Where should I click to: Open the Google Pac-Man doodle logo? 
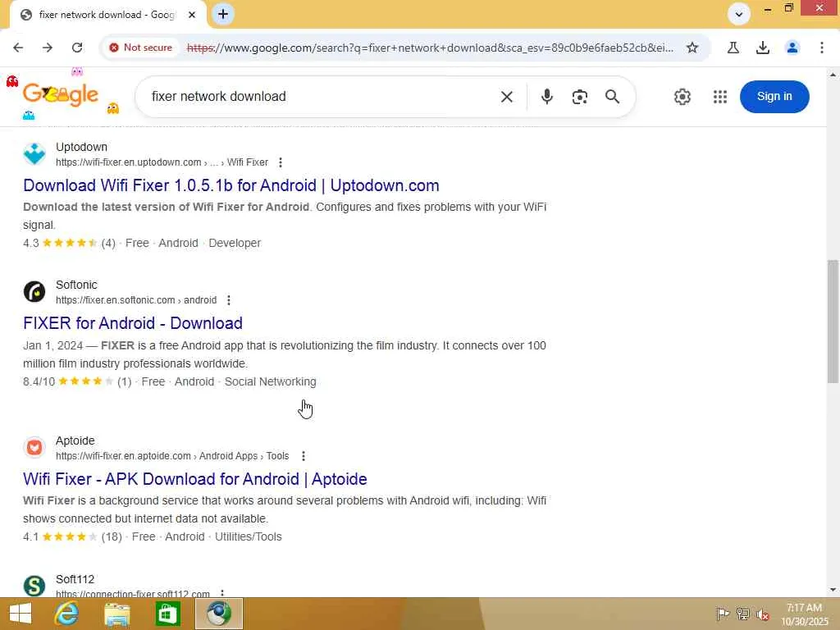(x=61, y=95)
